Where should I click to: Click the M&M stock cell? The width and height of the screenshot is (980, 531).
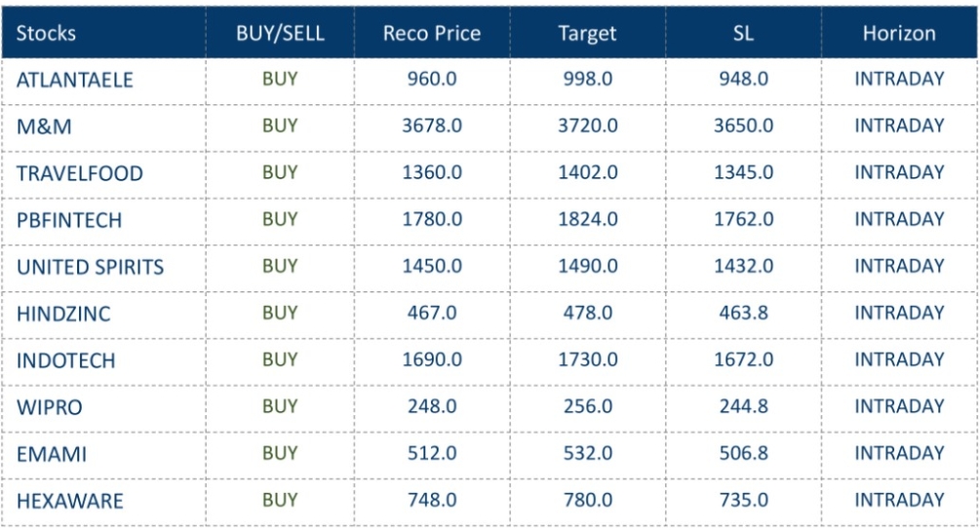[x=44, y=127]
